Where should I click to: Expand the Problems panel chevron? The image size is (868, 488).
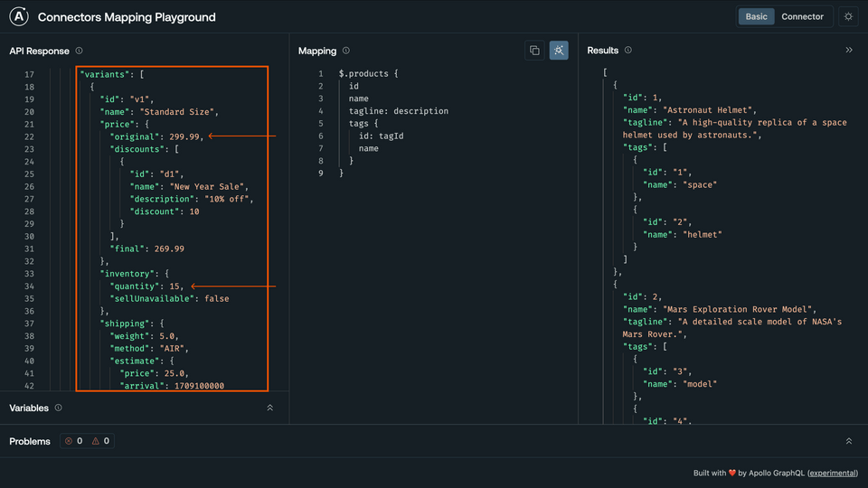click(x=849, y=441)
